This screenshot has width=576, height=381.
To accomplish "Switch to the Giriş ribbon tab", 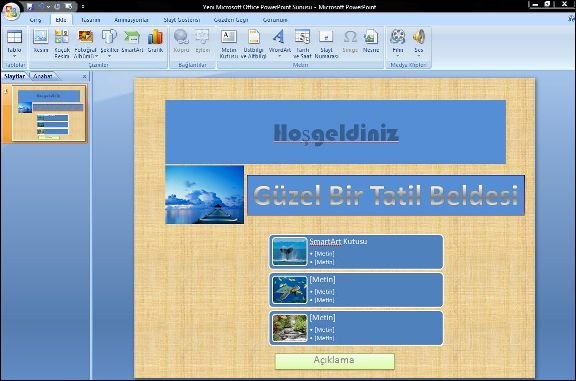I will [x=35, y=20].
